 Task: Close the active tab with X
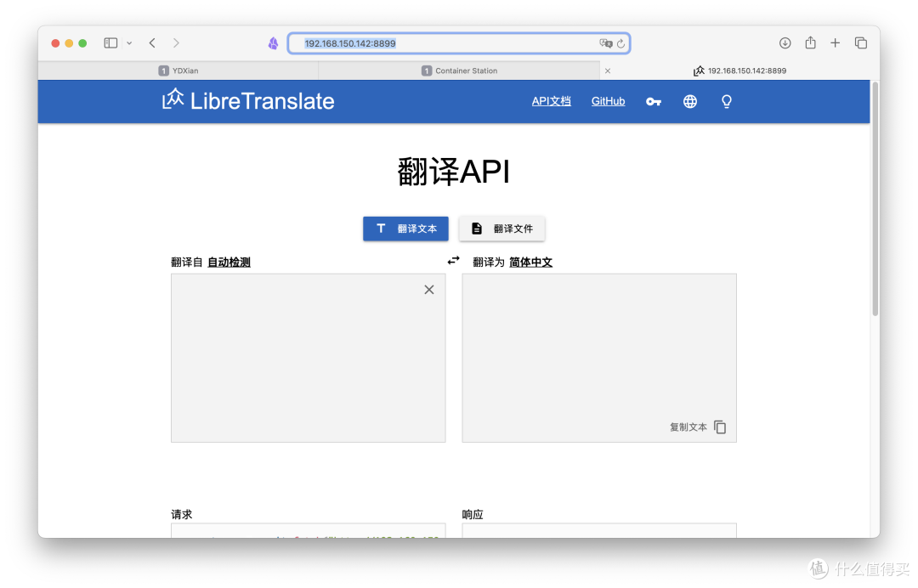pos(608,71)
